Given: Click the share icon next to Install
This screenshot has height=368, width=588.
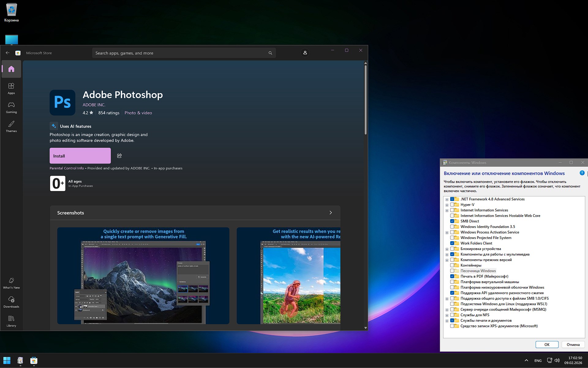Looking at the screenshot, I should point(119,156).
